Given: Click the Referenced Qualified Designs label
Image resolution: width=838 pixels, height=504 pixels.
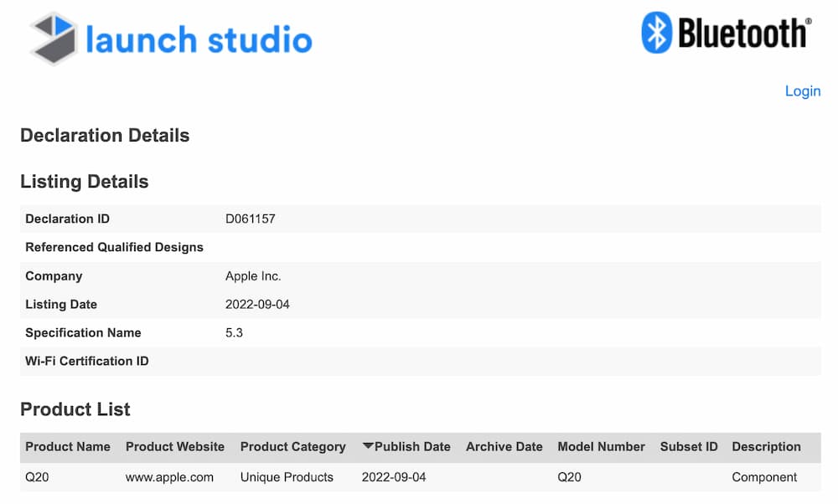Looking at the screenshot, I should pos(114,247).
